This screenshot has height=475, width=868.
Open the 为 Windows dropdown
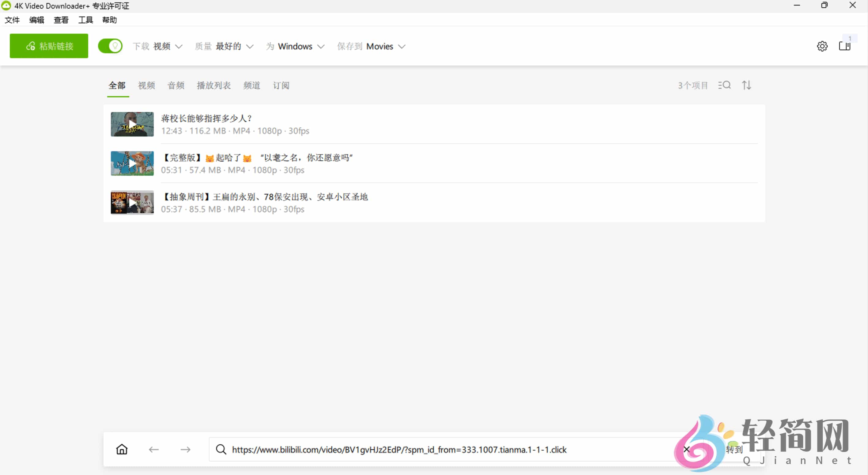[x=300, y=47]
